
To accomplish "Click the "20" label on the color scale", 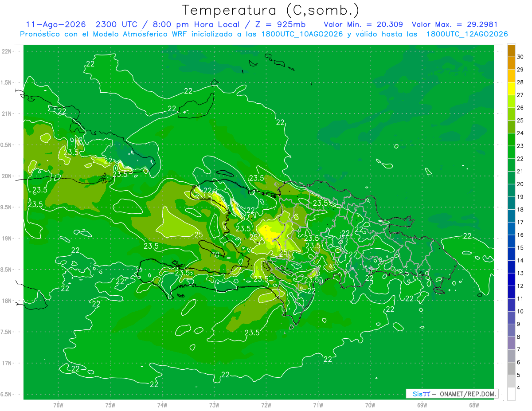I will pos(520,184).
